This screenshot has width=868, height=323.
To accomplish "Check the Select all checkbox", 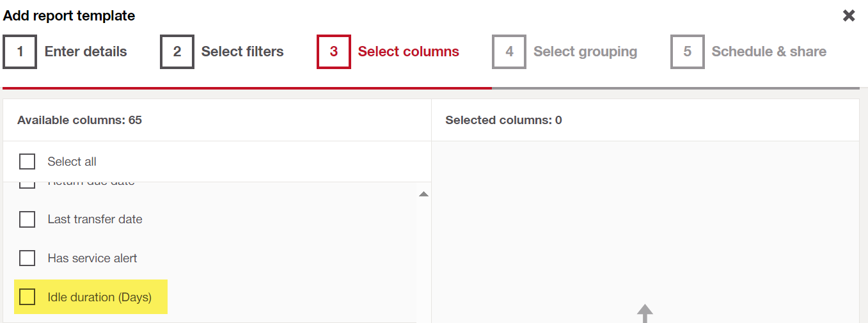I will 27,162.
